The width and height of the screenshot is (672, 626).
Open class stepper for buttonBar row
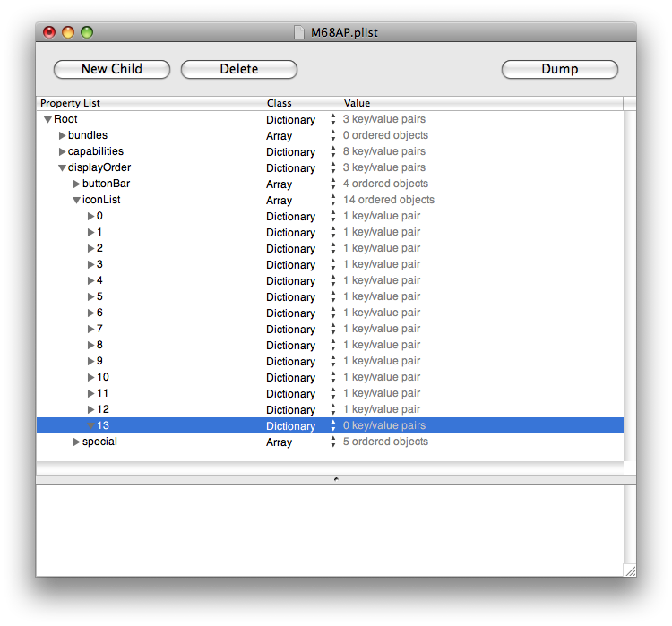click(333, 184)
